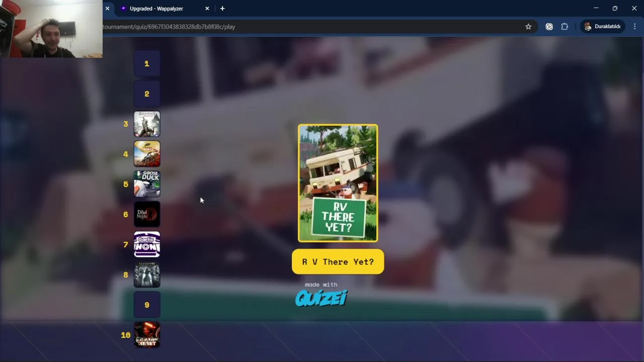Screen dimensions: 644x362
Task: Bookmark this page with the star icon
Action: tap(528, 27)
